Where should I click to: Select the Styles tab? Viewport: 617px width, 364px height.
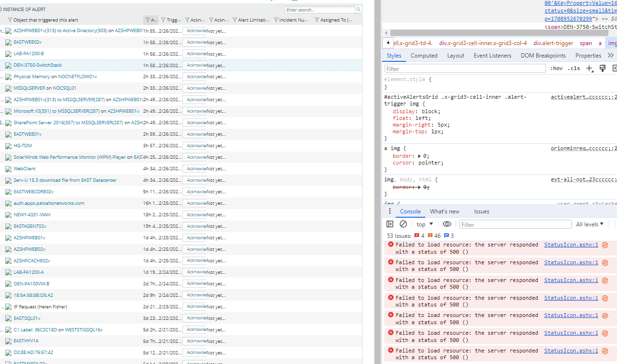[x=394, y=56]
